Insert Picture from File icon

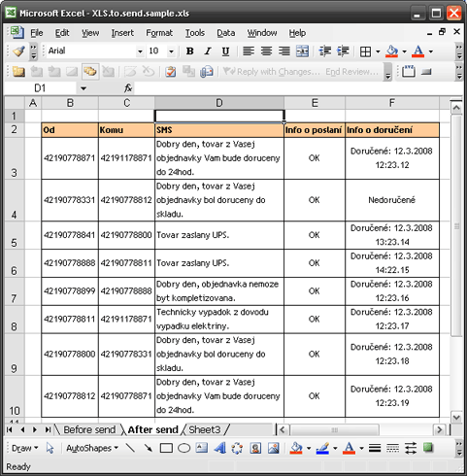point(274,448)
